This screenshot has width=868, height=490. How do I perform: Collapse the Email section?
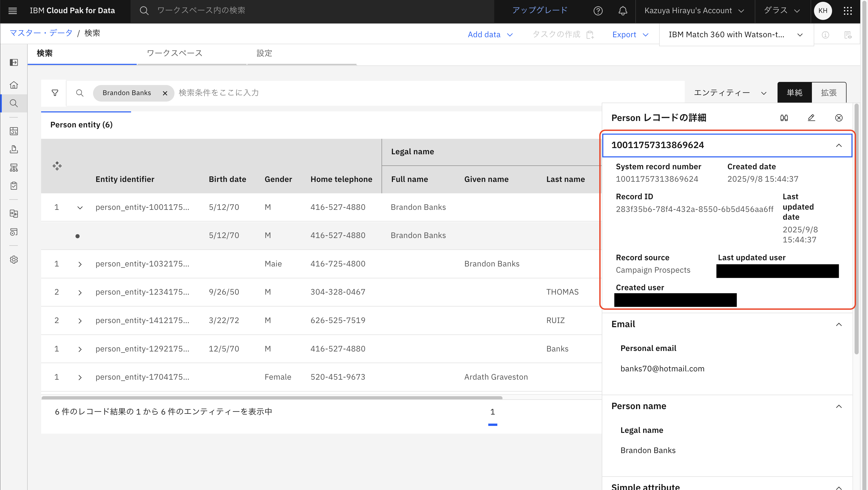click(839, 324)
